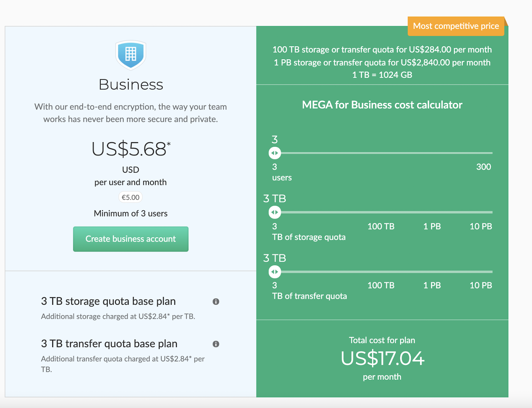Click the Business shield icon
This screenshot has height=408, width=532.
click(131, 55)
